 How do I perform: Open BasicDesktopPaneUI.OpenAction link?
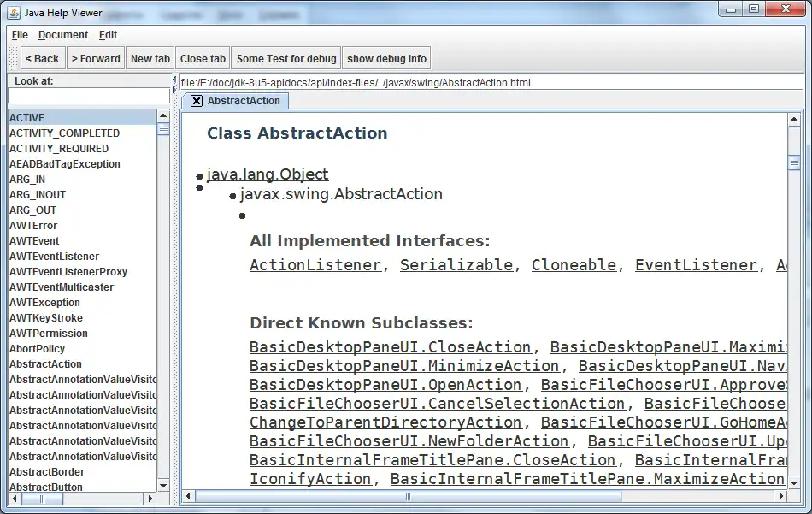pyautogui.click(x=385, y=385)
